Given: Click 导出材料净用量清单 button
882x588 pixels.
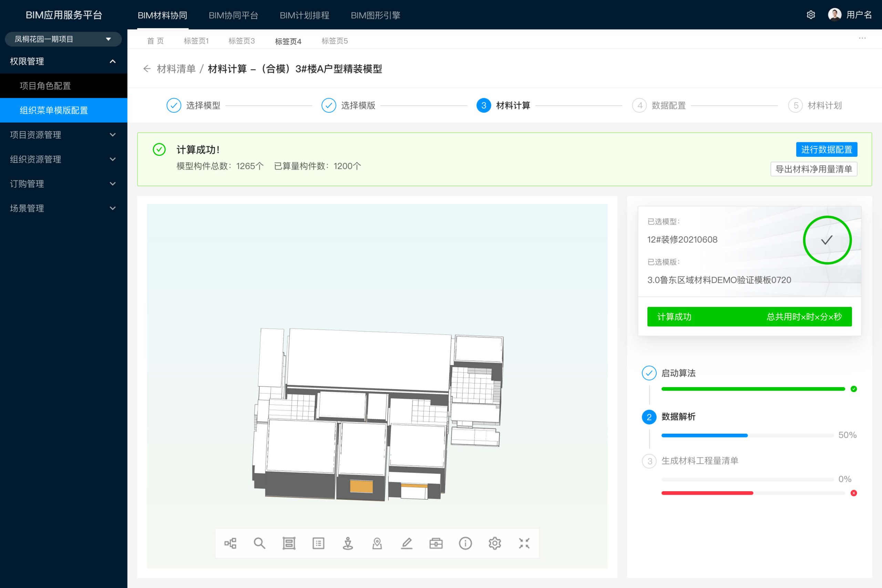Looking at the screenshot, I should [813, 169].
